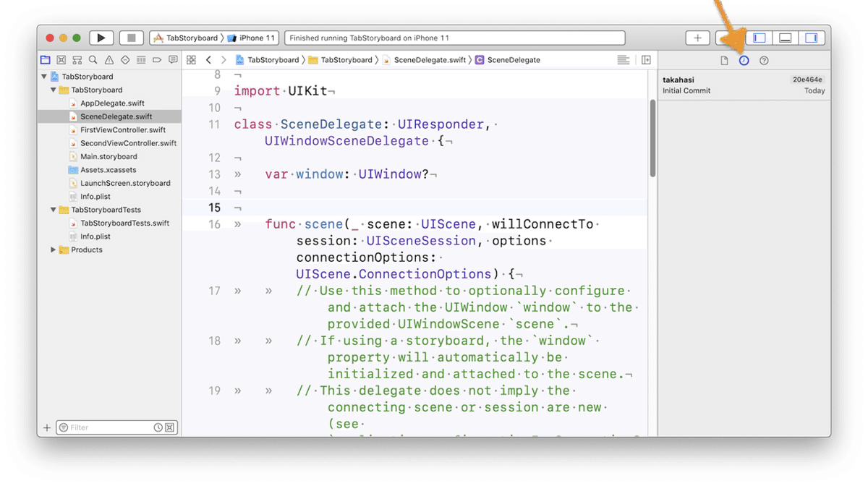Click line number 15 in gutter
This screenshot has height=486, width=868.
[215, 208]
